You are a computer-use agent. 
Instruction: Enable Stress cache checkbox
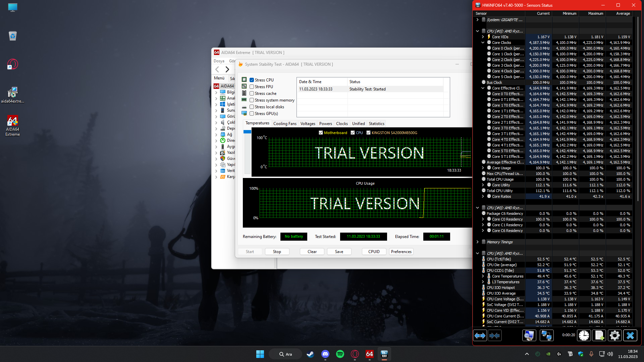click(252, 94)
